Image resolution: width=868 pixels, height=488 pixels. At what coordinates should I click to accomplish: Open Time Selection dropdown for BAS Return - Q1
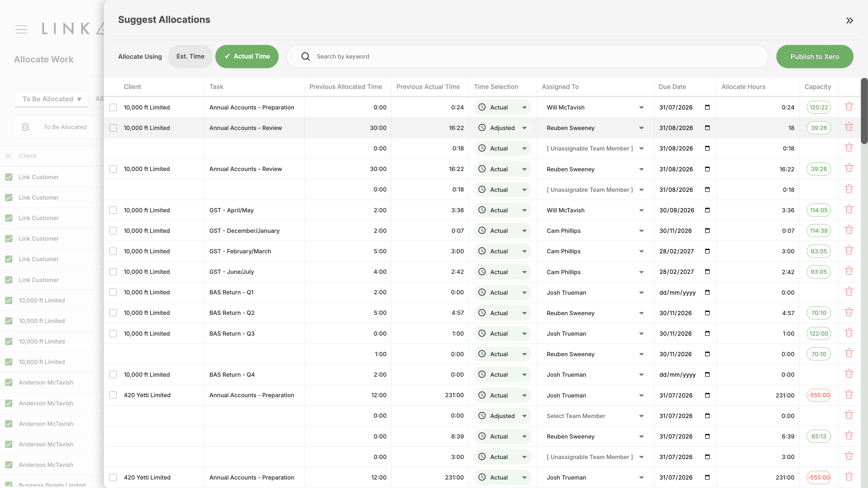point(502,292)
